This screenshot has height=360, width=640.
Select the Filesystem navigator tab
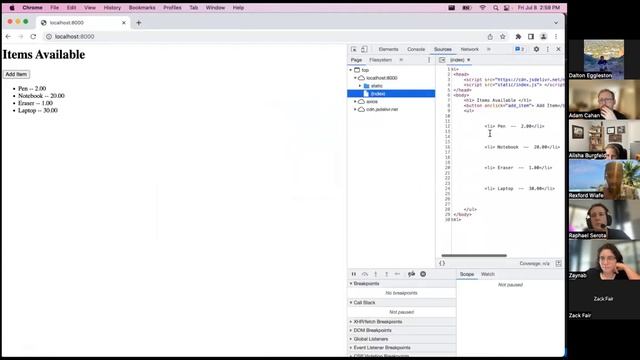click(x=380, y=60)
